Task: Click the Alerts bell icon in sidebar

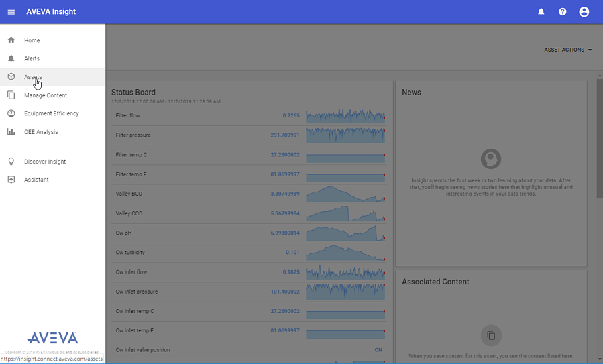Action: coord(11,58)
